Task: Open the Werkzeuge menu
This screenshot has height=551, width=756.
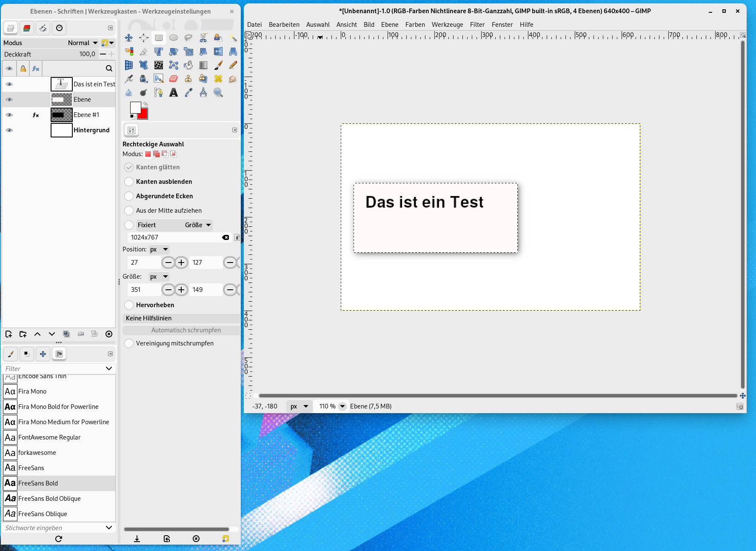Action: [448, 25]
